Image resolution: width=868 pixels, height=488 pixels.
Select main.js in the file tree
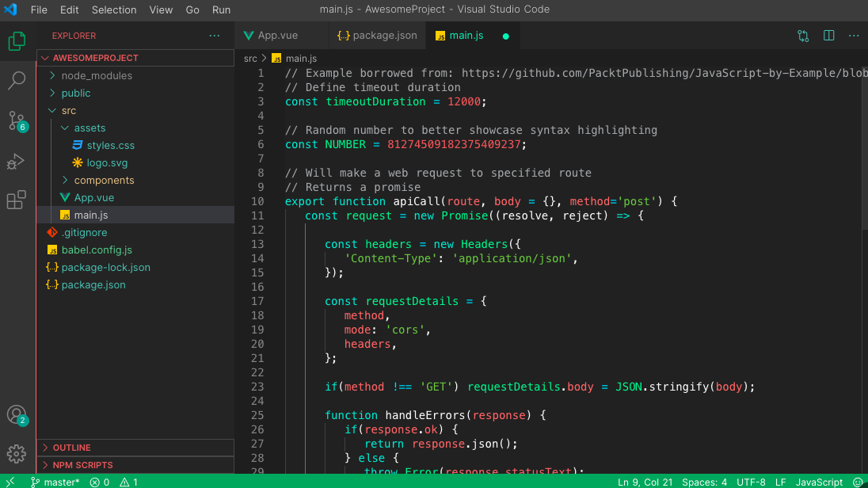coord(135,215)
